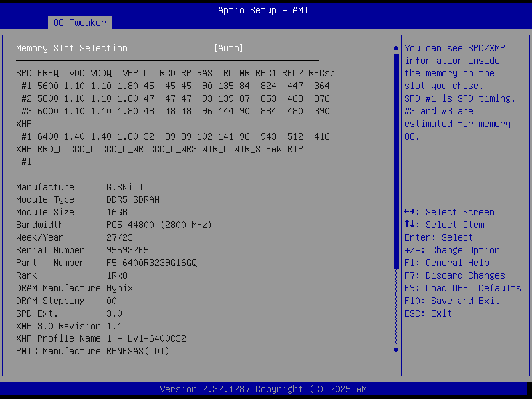Select the Memory Slot Selection label

(x=71, y=48)
